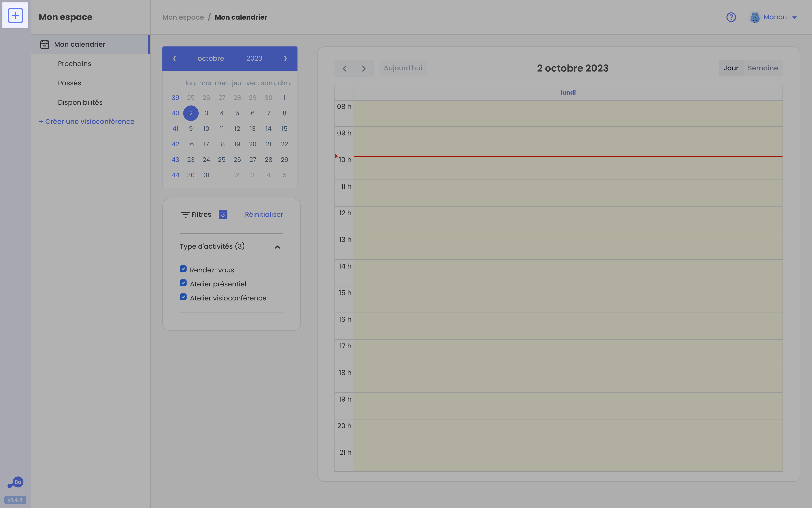Select week number 39 in mini calendar

click(x=175, y=98)
